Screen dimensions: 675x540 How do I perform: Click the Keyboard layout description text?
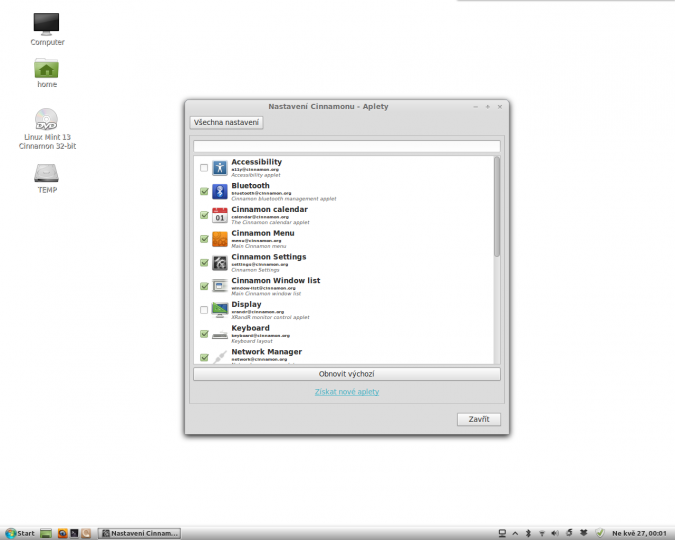pyautogui.click(x=252, y=341)
